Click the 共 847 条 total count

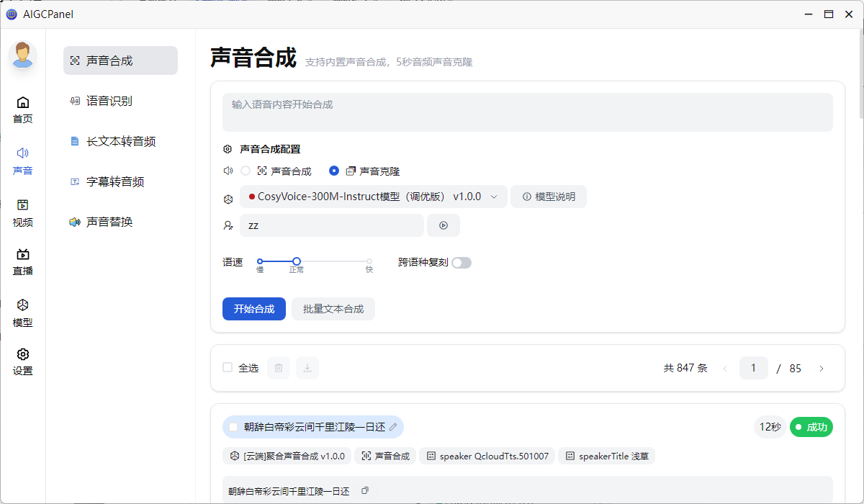(685, 368)
